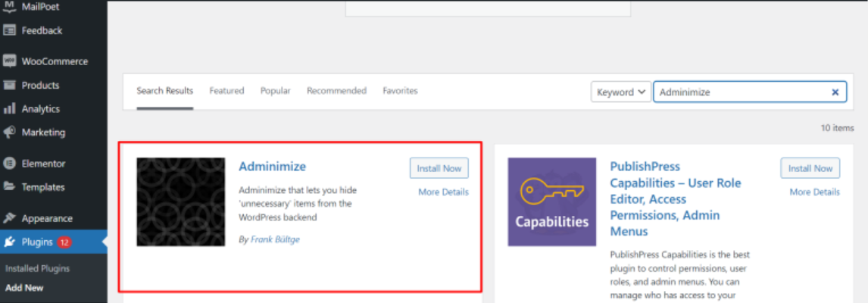Click the Appearance paintbrush icon
The width and height of the screenshot is (868, 303).
click(9, 218)
